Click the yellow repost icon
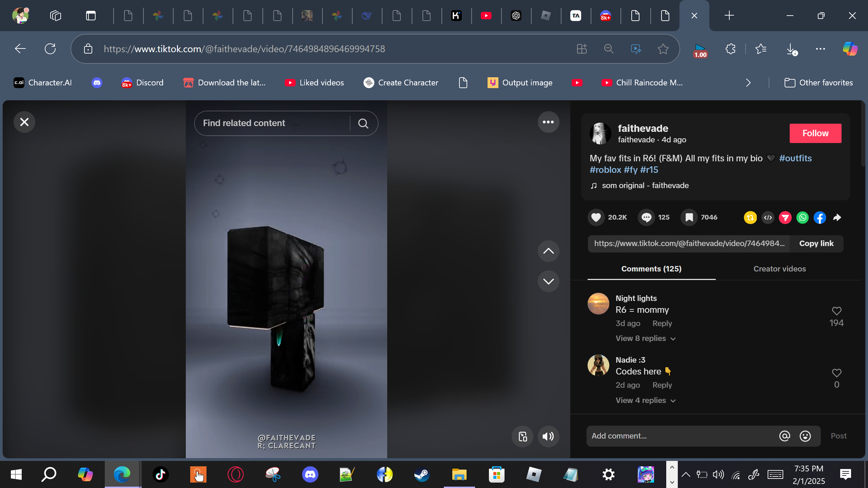868x488 pixels. click(x=750, y=218)
